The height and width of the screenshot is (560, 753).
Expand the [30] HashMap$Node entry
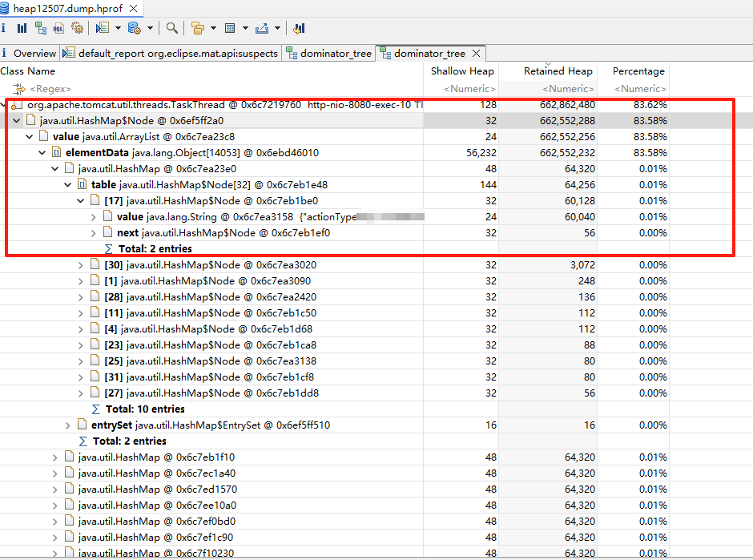pos(81,264)
